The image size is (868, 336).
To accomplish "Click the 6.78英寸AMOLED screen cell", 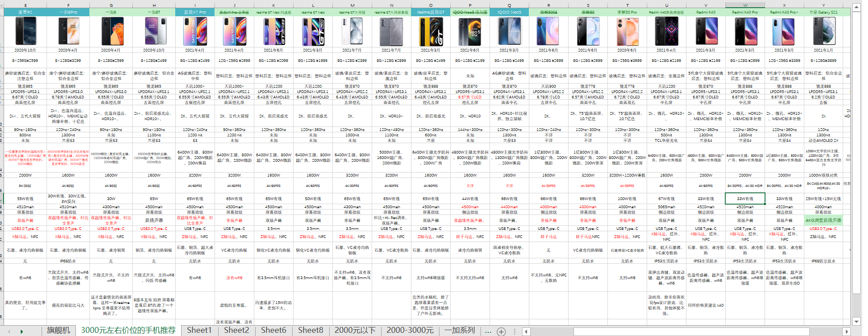I will coord(68,97).
